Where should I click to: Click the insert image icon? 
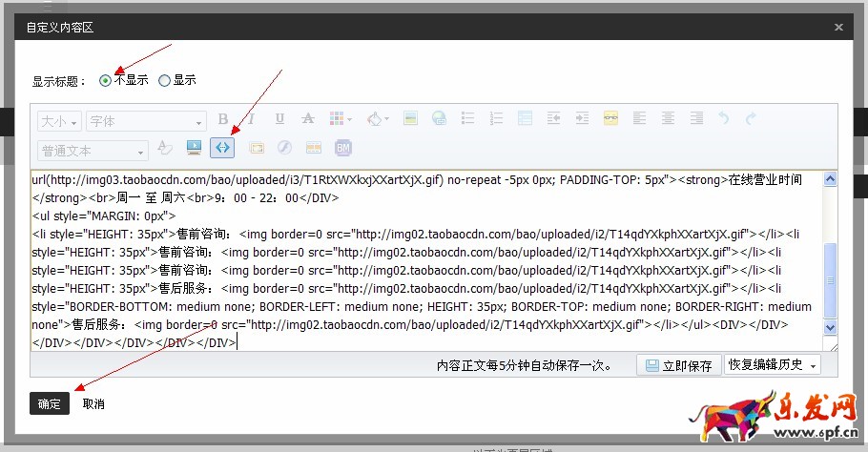click(x=410, y=119)
